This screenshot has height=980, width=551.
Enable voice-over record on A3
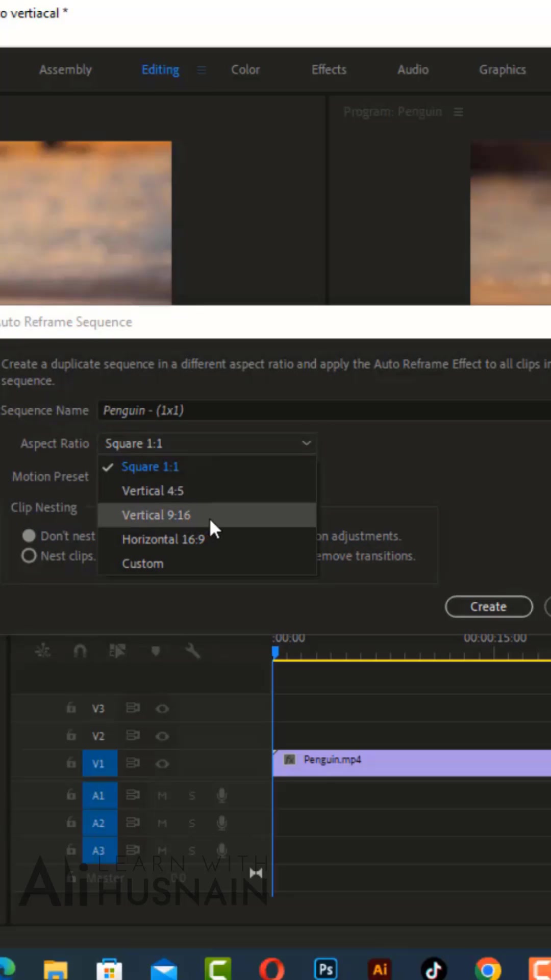(221, 850)
